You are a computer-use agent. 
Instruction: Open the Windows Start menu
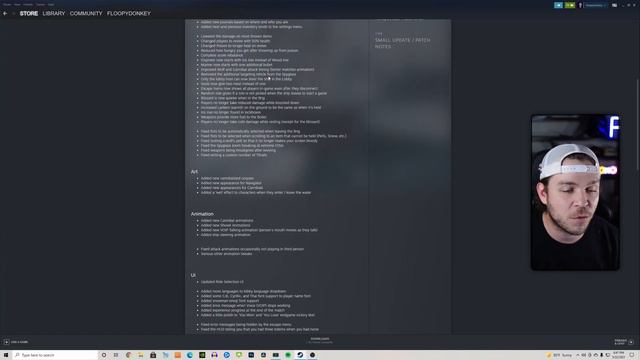(x=6, y=355)
